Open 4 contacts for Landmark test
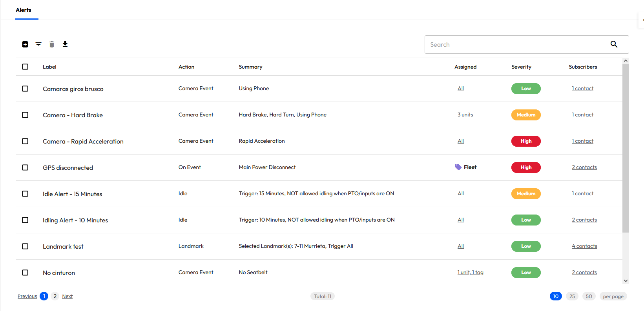The height and width of the screenshot is (311, 644). pyautogui.click(x=584, y=246)
